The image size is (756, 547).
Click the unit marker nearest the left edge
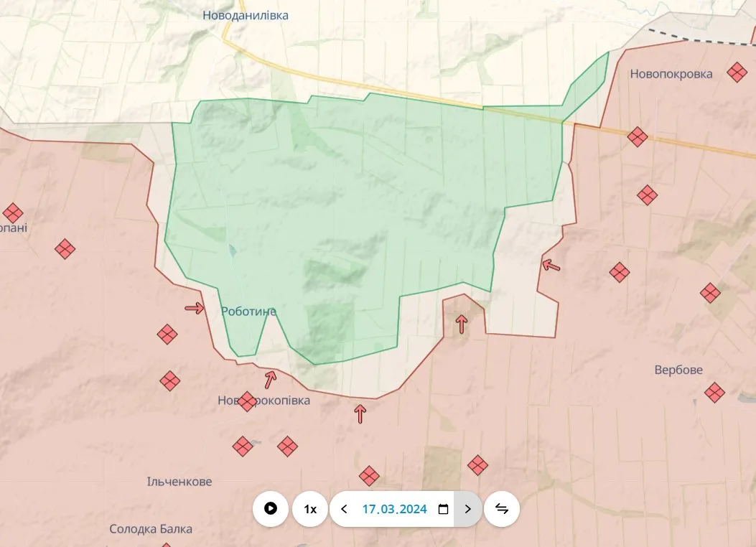click(x=13, y=213)
